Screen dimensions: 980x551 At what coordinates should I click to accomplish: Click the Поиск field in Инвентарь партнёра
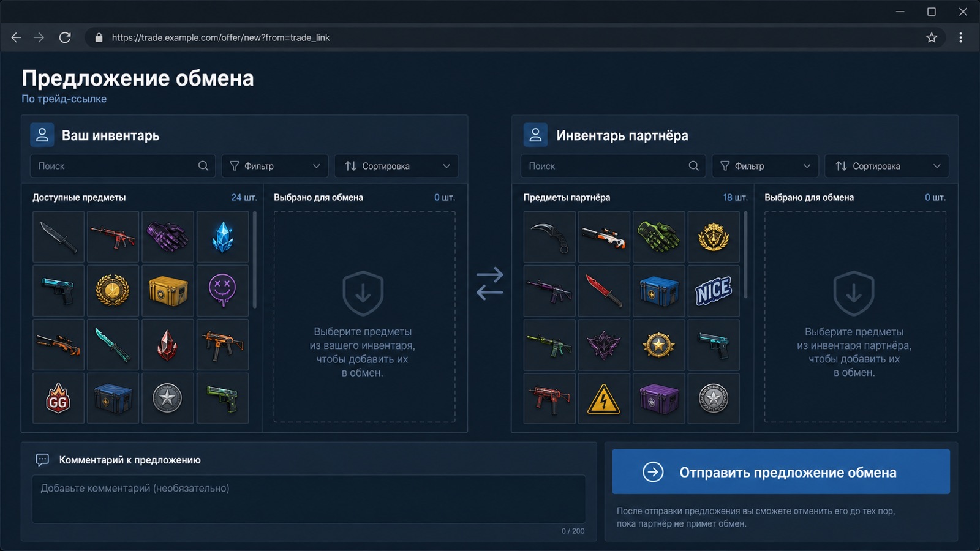coord(613,166)
